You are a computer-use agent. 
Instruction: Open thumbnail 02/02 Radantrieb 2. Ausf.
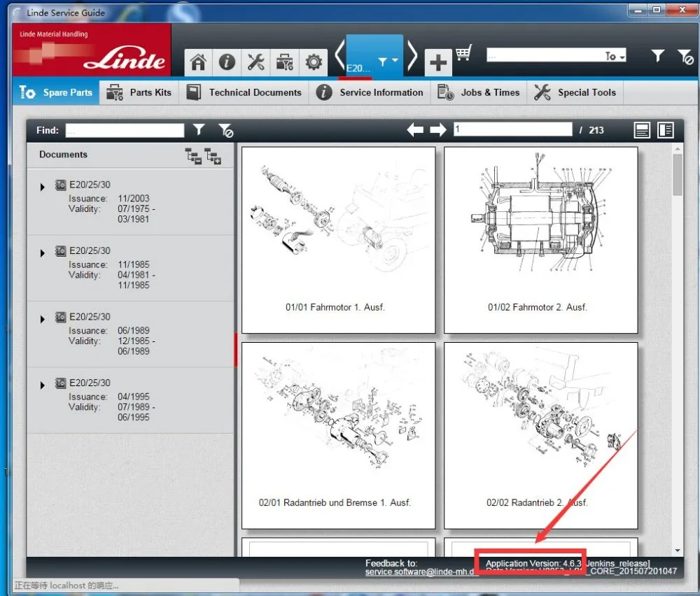tap(540, 435)
